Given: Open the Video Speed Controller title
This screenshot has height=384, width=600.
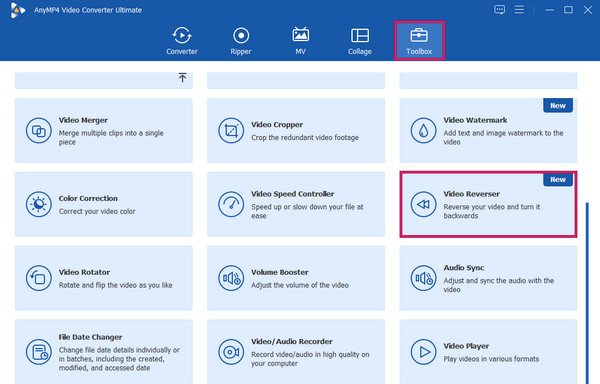Looking at the screenshot, I should pyautogui.click(x=293, y=194).
